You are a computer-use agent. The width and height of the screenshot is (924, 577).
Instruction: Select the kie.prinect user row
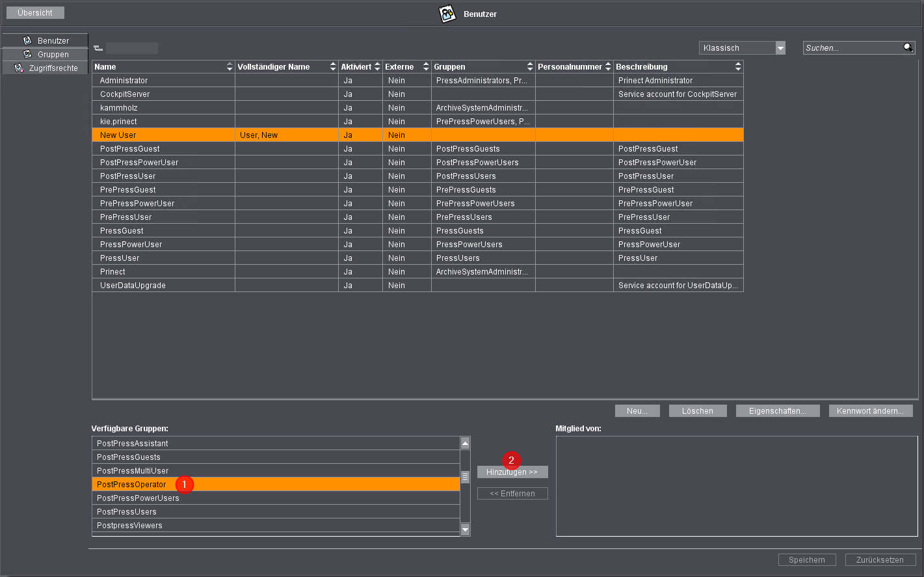click(x=417, y=122)
